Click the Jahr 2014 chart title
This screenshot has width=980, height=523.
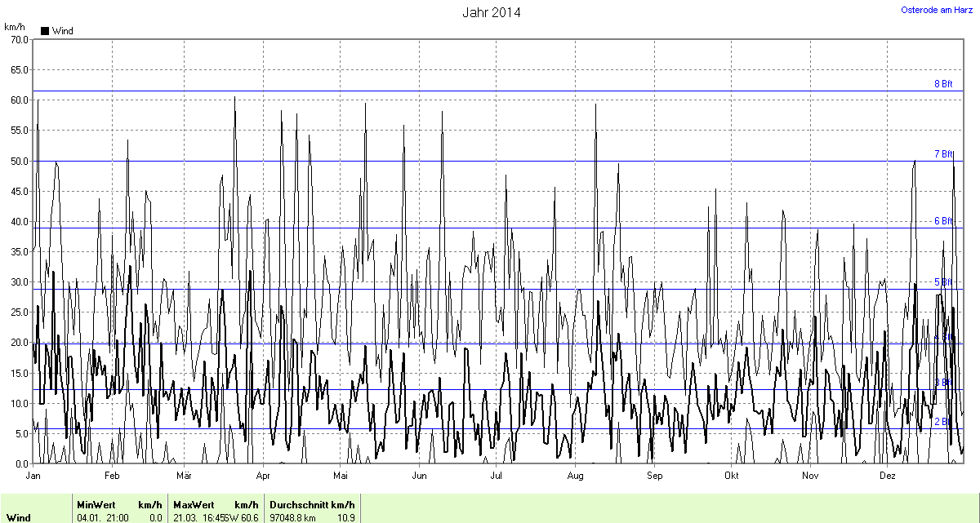point(491,12)
